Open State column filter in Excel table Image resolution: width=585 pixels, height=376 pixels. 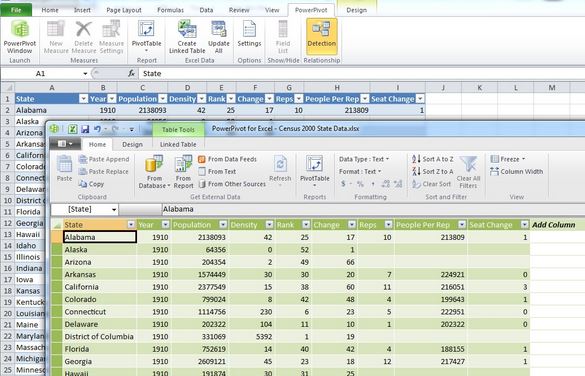[84, 99]
